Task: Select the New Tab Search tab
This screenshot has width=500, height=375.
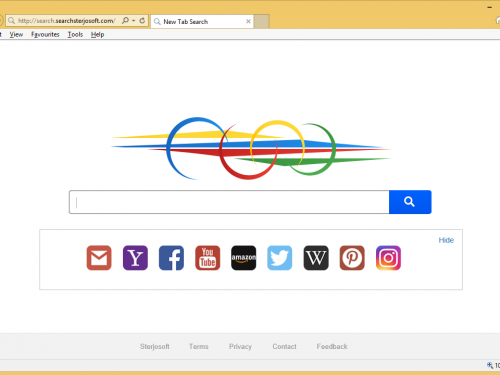Action: click(x=202, y=21)
